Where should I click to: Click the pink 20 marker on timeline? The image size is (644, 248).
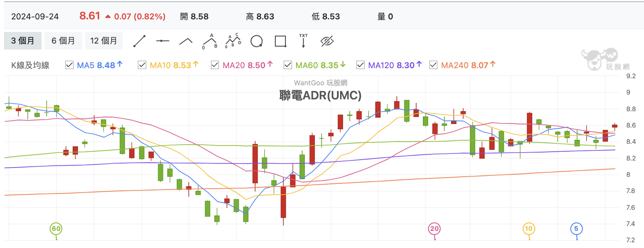(435, 229)
